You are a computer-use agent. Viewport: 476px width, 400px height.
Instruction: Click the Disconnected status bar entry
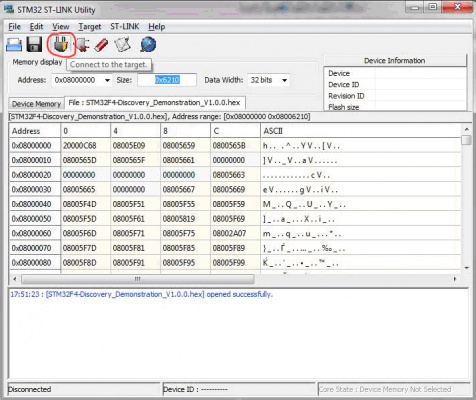coord(83,389)
